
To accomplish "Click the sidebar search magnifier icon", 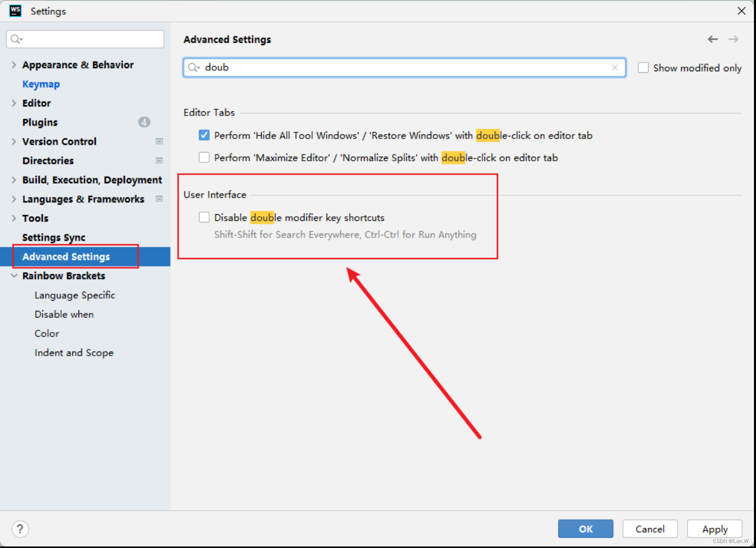I will pyautogui.click(x=16, y=39).
